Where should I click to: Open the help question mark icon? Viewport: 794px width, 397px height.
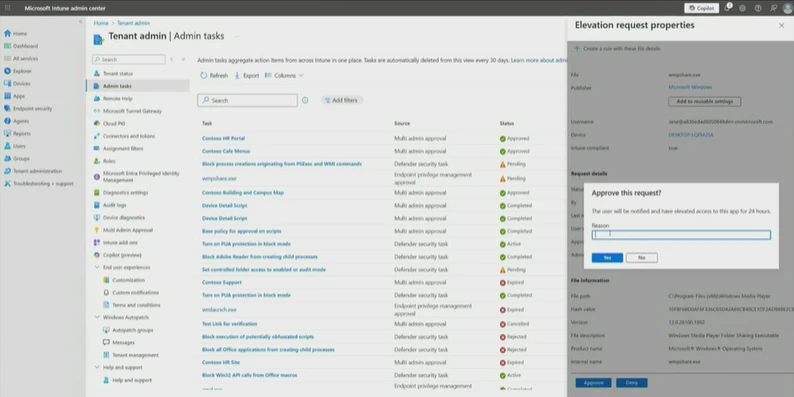pyautogui.click(x=758, y=8)
